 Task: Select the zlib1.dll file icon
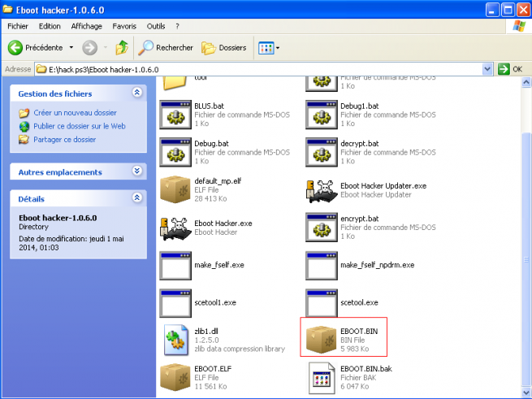coord(175,337)
